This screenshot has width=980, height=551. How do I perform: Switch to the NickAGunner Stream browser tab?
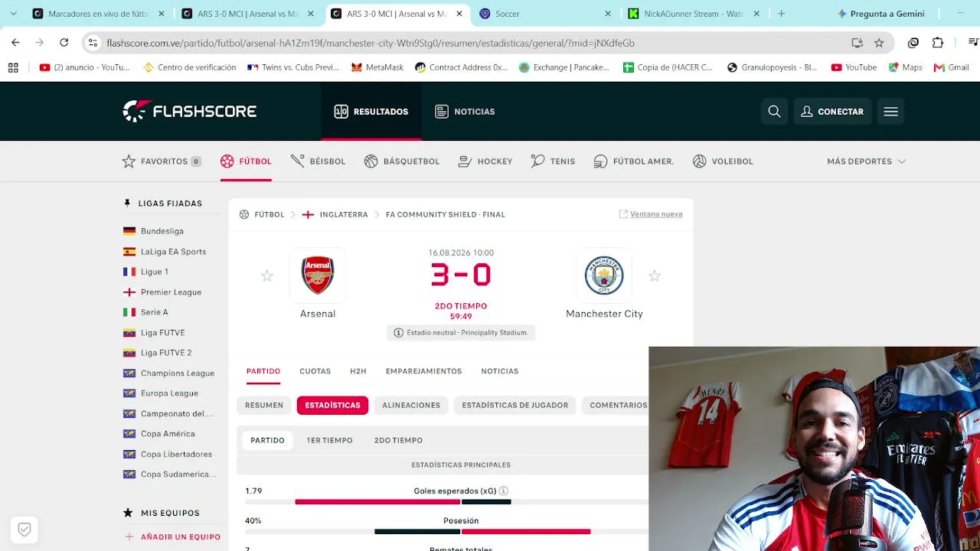pos(694,14)
